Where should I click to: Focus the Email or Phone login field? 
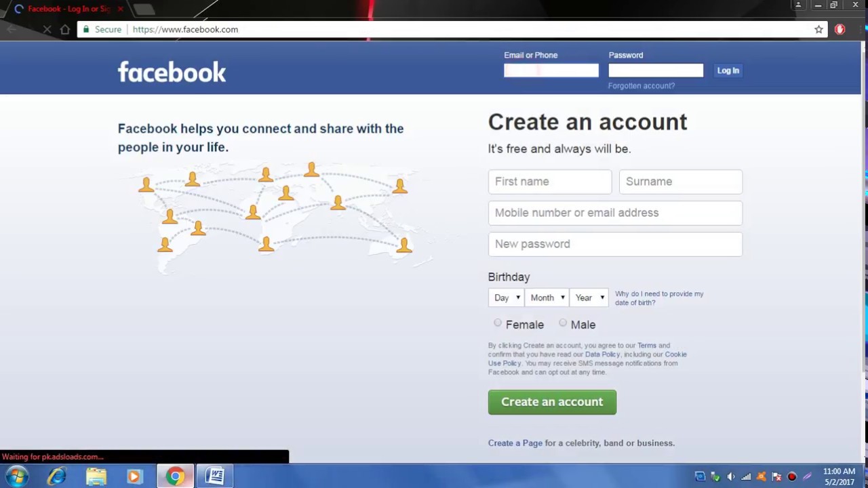(x=551, y=70)
